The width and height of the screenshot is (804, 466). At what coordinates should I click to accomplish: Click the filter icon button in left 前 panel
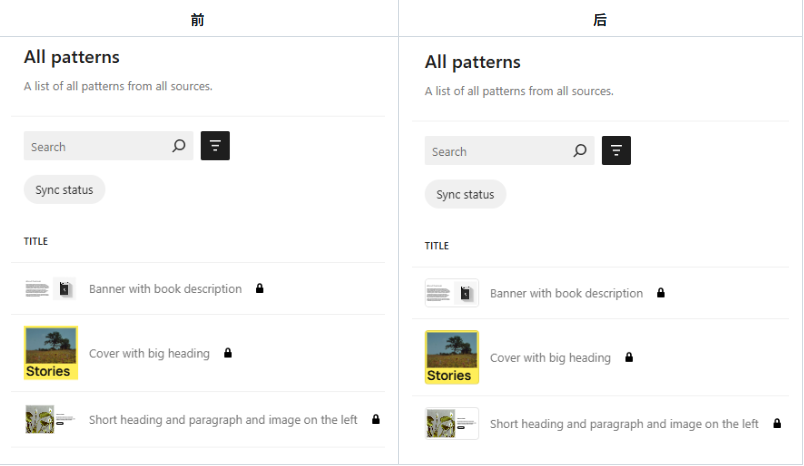coord(215,146)
